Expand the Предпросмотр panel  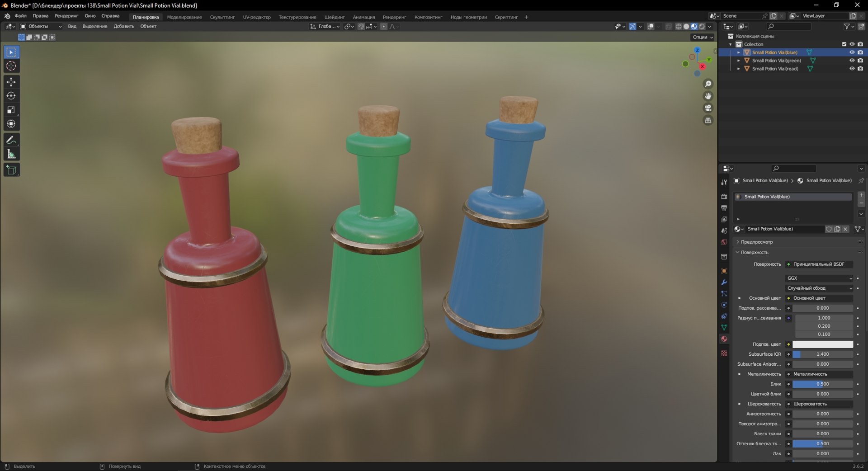pyautogui.click(x=757, y=242)
